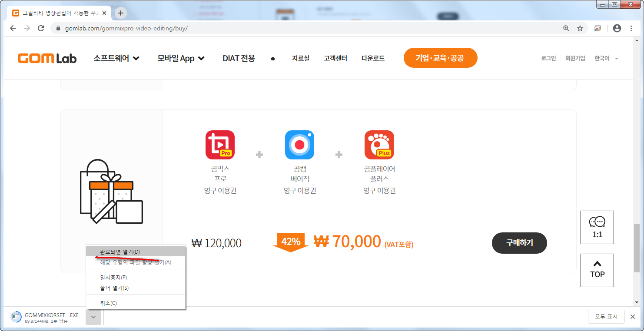
Task: Select 해당 유형의 파일 항상 열기(A)
Action: pyautogui.click(x=136, y=262)
